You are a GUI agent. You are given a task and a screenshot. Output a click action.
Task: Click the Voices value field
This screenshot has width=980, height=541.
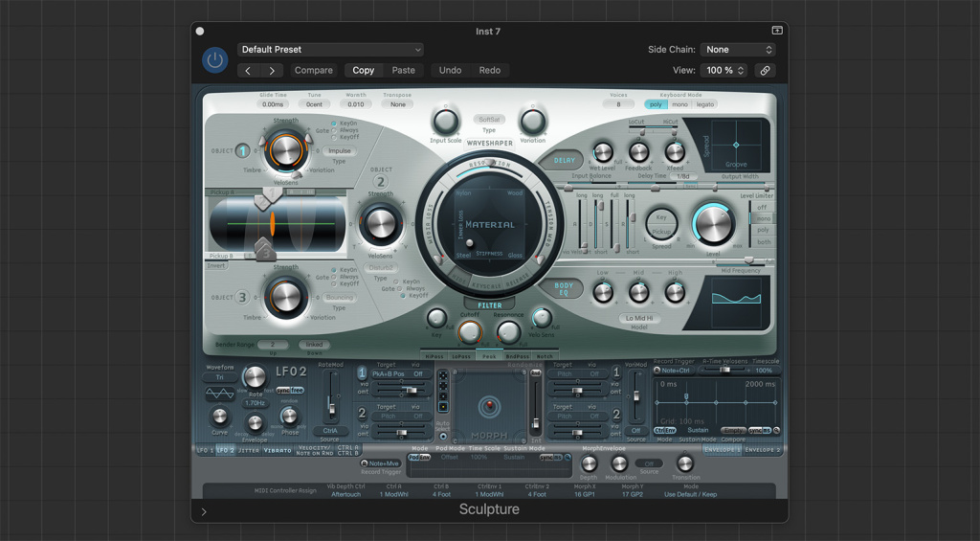[618, 104]
